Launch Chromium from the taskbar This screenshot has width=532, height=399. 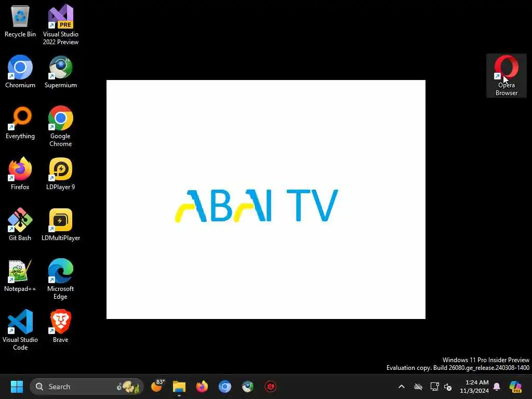(224, 387)
